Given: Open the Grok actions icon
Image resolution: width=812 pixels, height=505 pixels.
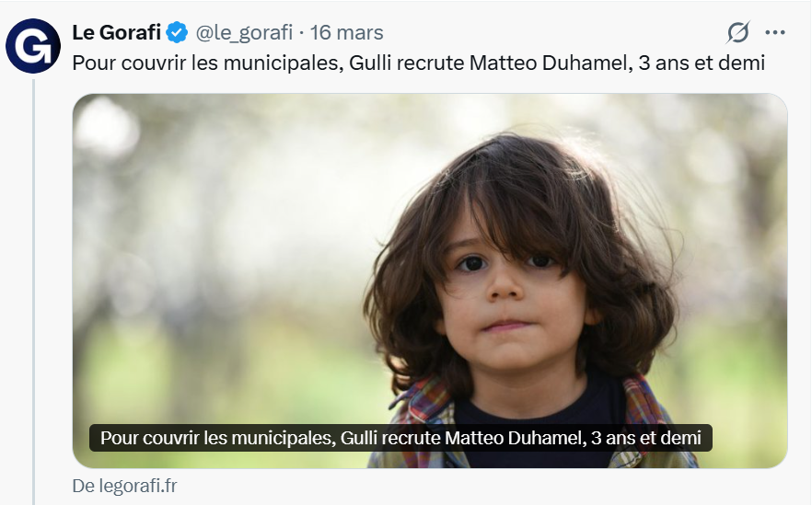Looking at the screenshot, I should 737,33.
